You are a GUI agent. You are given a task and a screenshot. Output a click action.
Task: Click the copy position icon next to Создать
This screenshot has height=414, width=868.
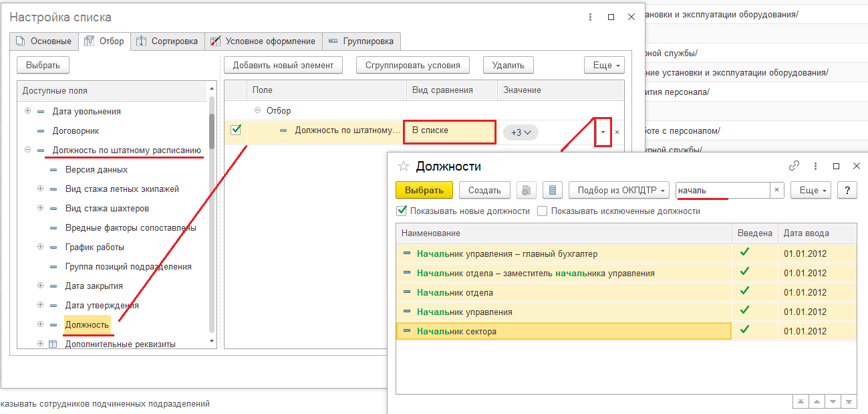[527, 191]
